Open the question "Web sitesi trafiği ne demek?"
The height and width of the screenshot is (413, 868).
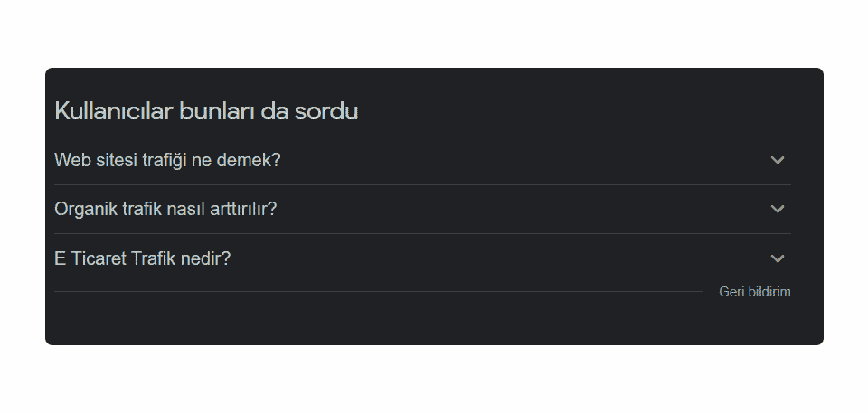pos(168,160)
